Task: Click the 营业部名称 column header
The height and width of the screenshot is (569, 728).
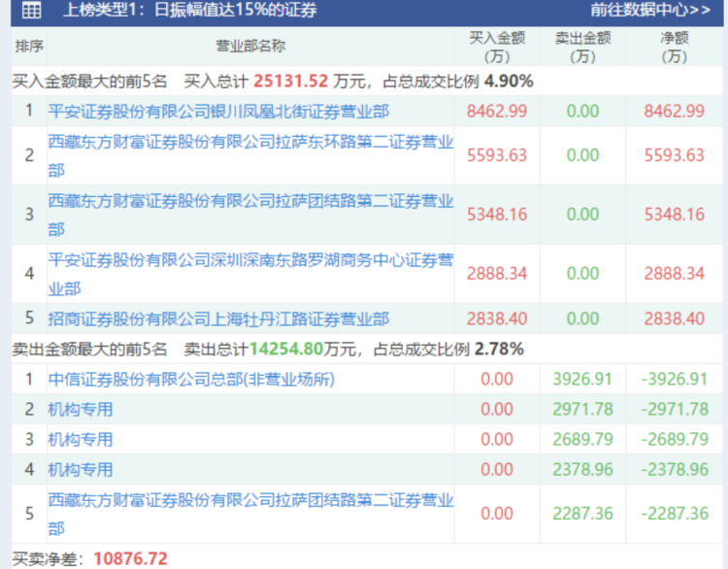Action: pyautogui.click(x=250, y=47)
